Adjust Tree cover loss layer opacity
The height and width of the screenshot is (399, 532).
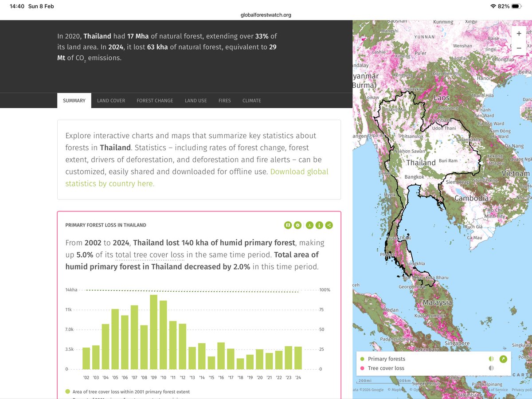coord(491,368)
